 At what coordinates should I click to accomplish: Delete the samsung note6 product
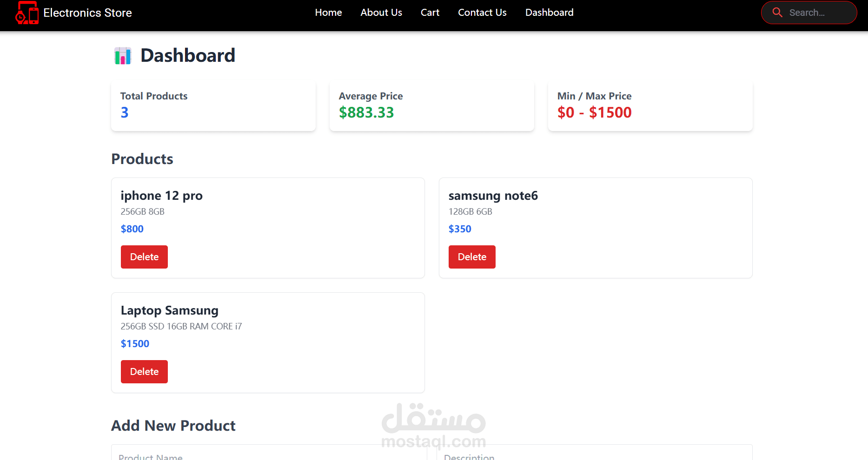tap(472, 257)
